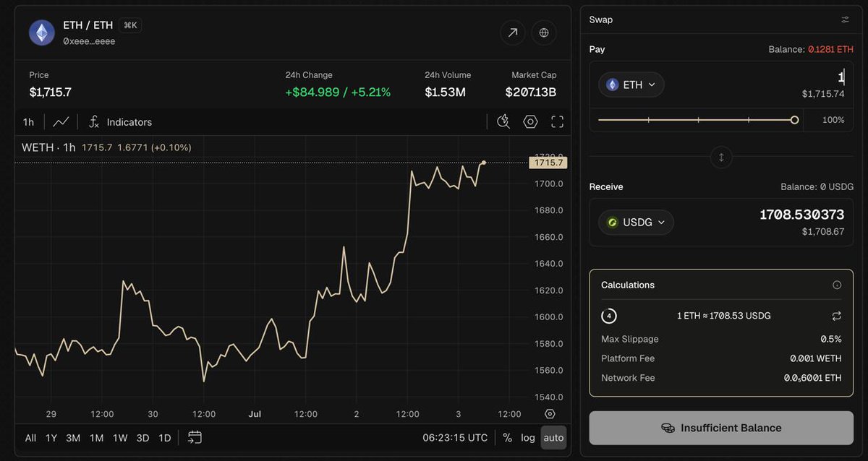Click the chart replay magnifier icon
Screen dimensions: 868x461
503,121
